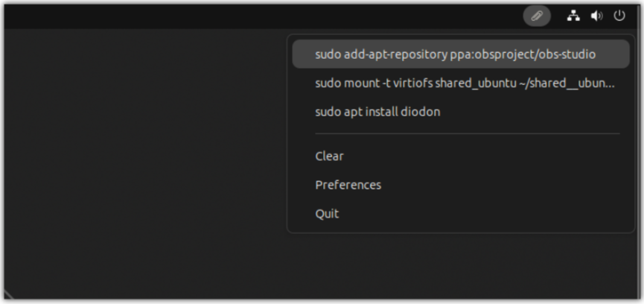Open Diodon Preferences
This screenshot has height=304, width=644.
(348, 185)
